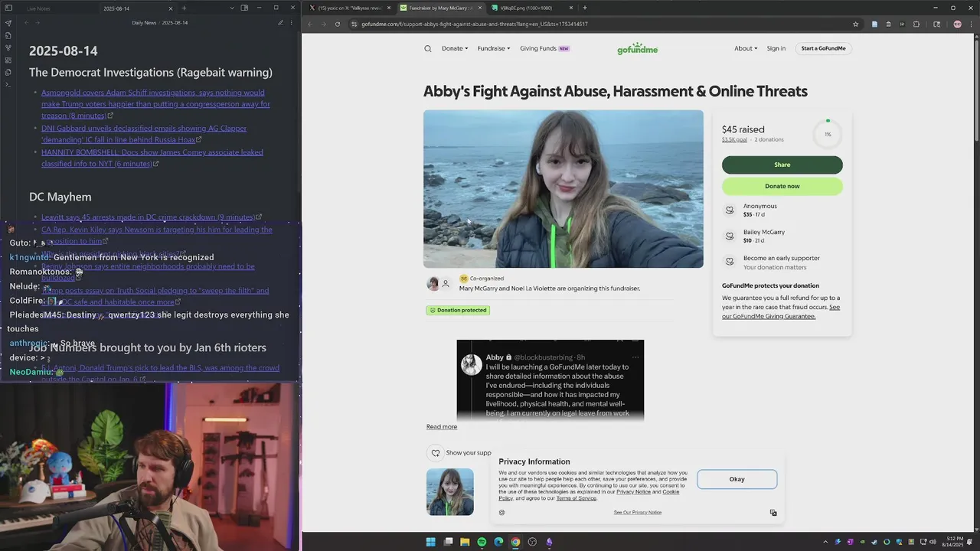Viewport: 980px width, 551px height.
Task: Open the Windows Start button
Action: coord(431,542)
